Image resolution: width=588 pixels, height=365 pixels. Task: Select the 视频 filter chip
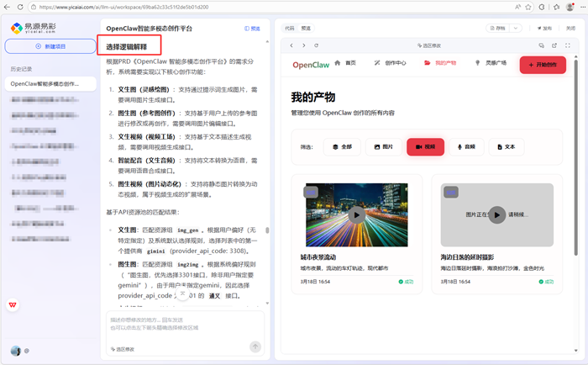[x=425, y=146]
